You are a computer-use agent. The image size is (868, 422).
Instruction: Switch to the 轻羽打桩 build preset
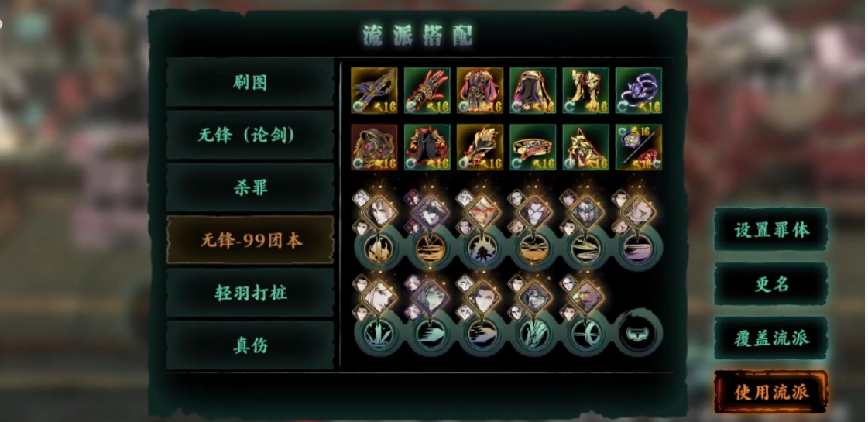coord(250,293)
